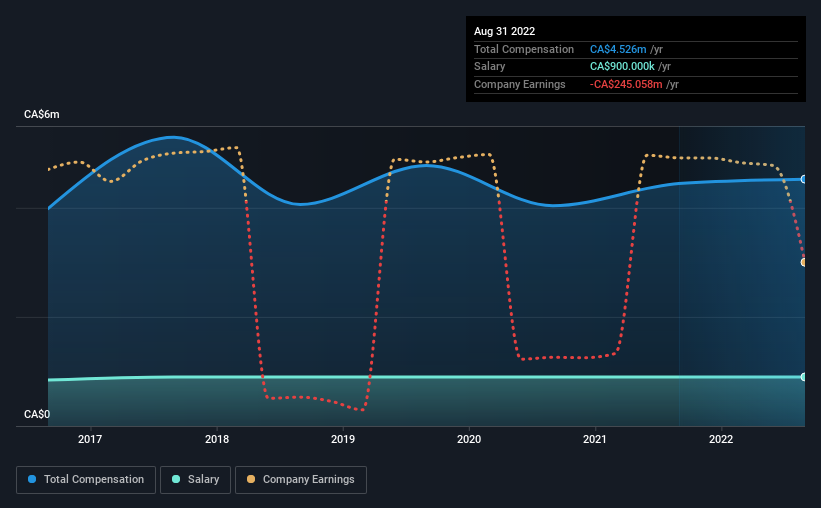Screen dimensions: 821x508
Task: Click the Company Earnings tooltip row label
Action: (x=519, y=84)
